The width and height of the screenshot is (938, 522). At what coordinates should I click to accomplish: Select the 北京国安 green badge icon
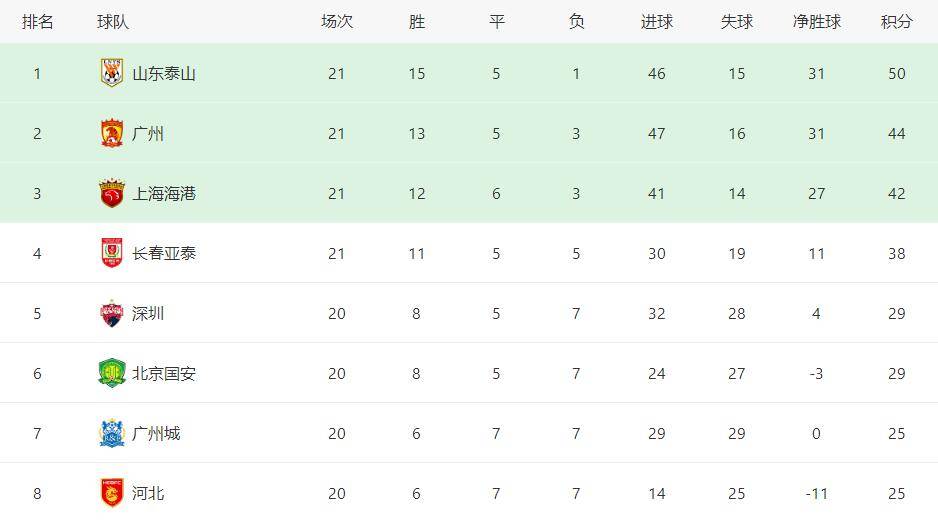[x=112, y=373]
